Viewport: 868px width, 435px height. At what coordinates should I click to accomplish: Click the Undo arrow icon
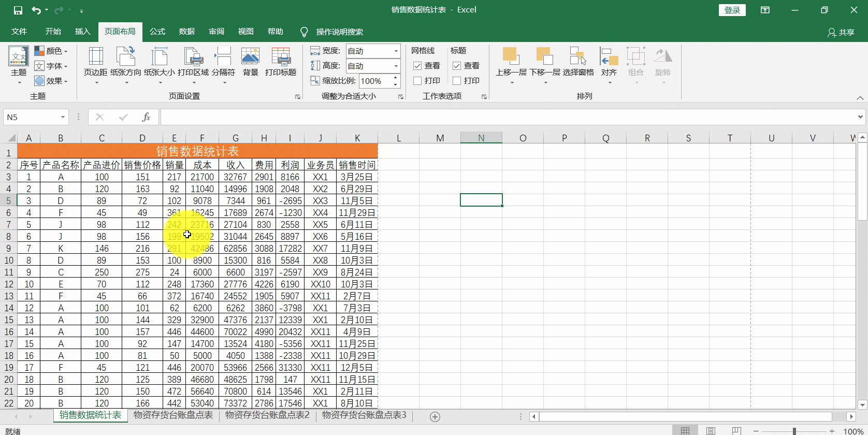click(x=36, y=10)
